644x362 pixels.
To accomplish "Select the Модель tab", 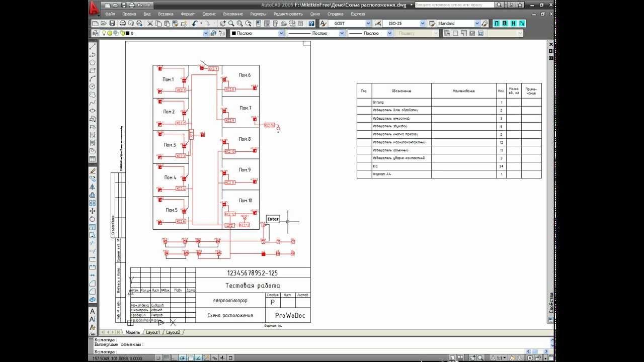I will (132, 332).
